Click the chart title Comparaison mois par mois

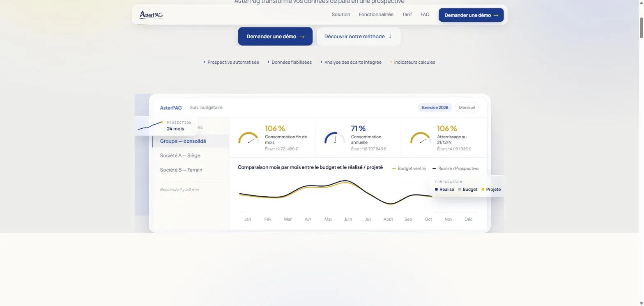coord(310,167)
